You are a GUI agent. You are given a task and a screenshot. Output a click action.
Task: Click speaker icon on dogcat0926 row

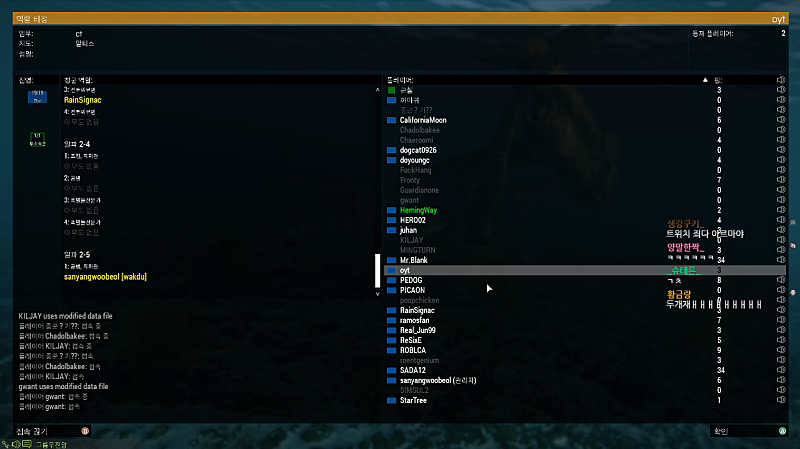tap(781, 150)
